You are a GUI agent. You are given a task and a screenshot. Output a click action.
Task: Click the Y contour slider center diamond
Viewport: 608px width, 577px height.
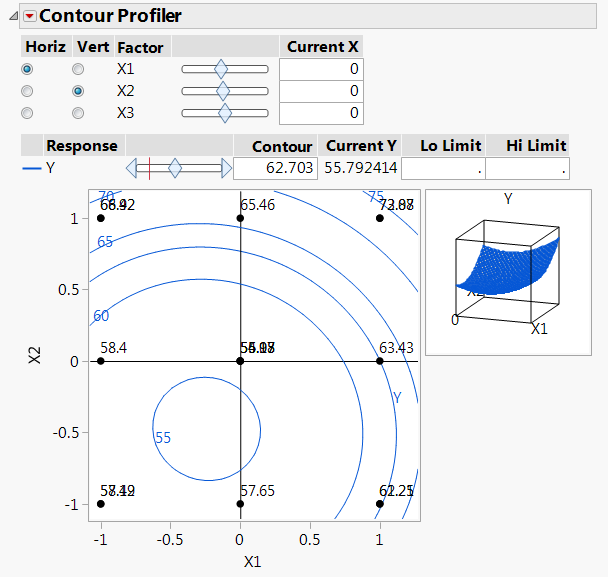pos(175,168)
